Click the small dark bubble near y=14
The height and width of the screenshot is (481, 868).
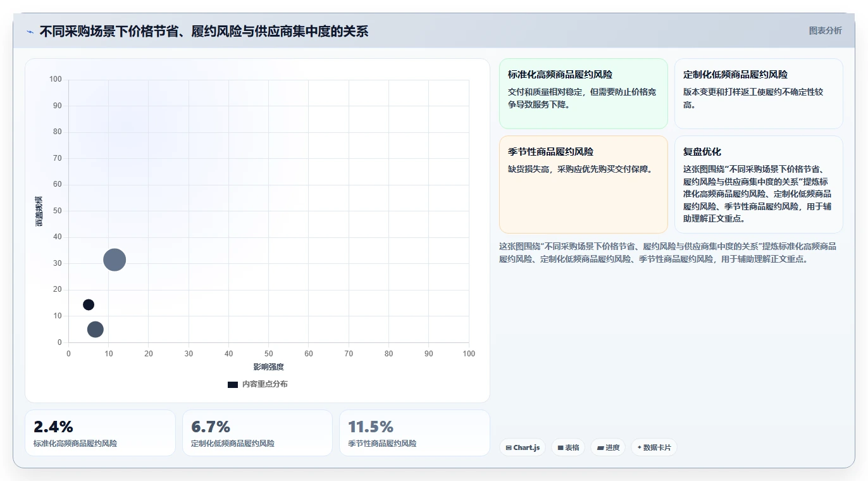[x=89, y=304]
